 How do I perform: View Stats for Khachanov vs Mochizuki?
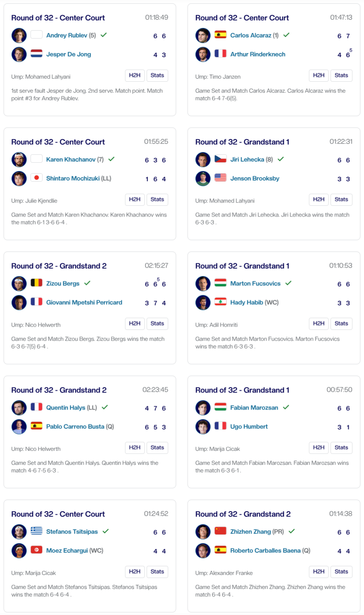click(157, 199)
